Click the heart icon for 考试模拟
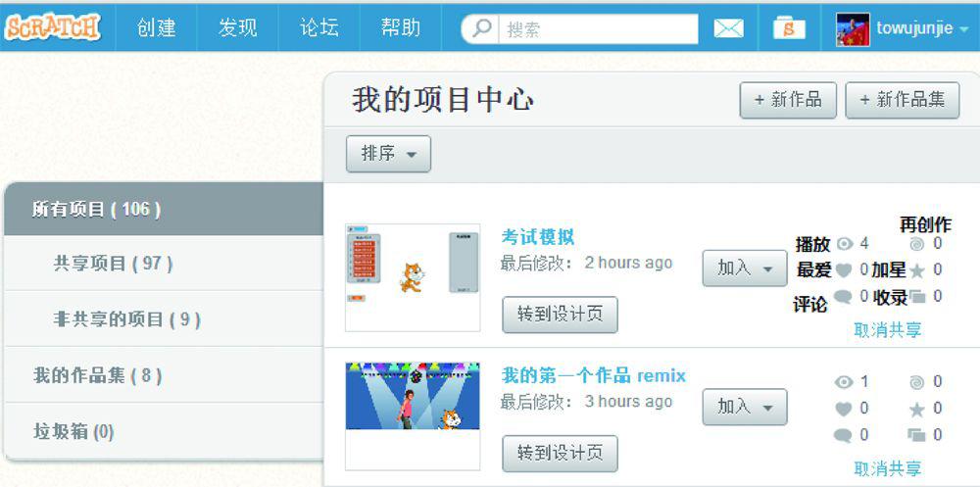The height and width of the screenshot is (487, 980). pos(844,270)
